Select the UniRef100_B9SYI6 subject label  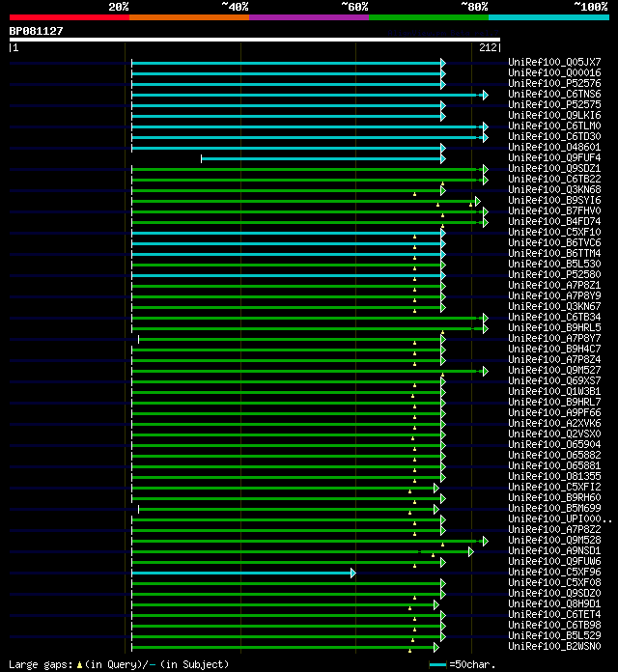(554, 201)
